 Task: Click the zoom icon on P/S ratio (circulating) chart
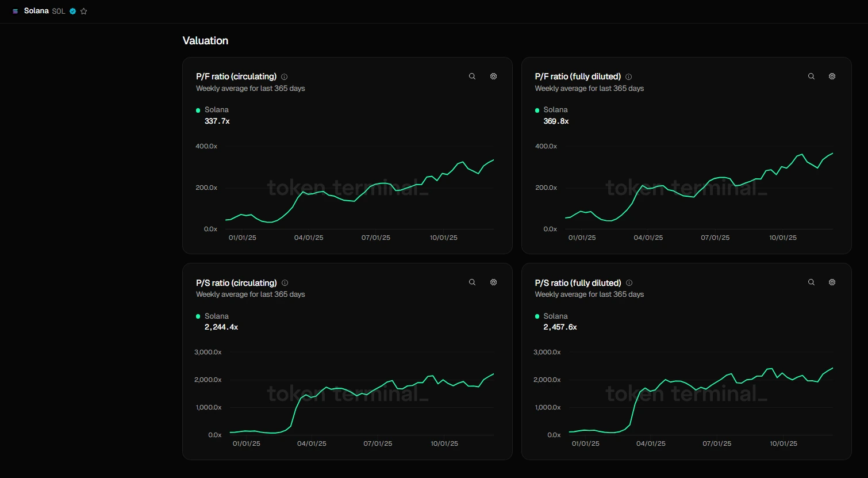[472, 282]
